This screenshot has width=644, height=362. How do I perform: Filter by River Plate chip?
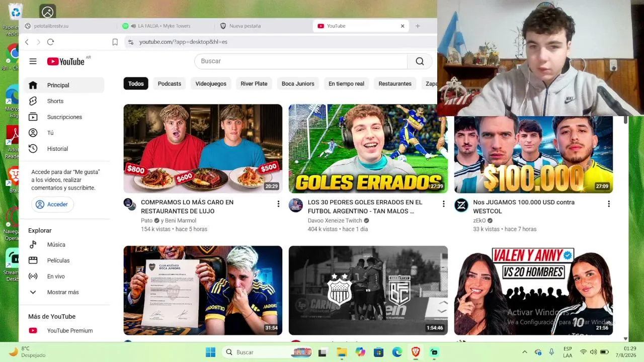pyautogui.click(x=254, y=83)
